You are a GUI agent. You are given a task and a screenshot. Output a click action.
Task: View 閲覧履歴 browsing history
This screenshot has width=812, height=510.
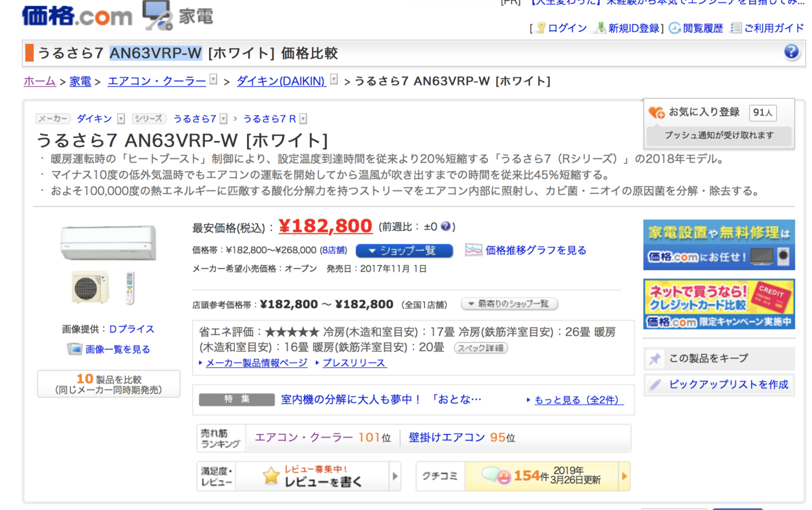(x=703, y=28)
